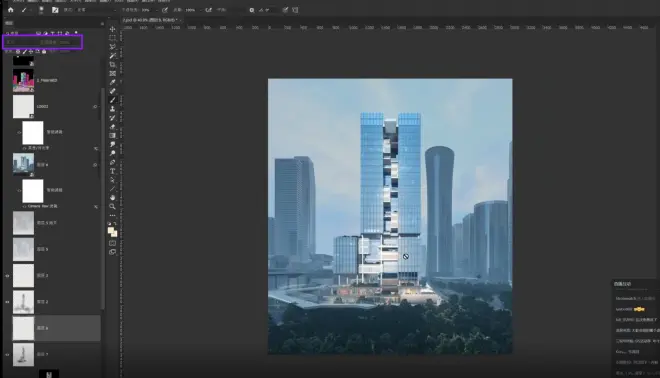Select the Lasso tool
This screenshot has height=378, width=660.
click(112, 47)
